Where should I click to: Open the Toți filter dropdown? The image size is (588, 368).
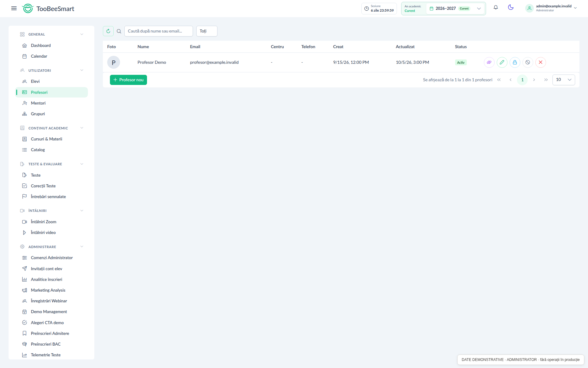(207, 31)
